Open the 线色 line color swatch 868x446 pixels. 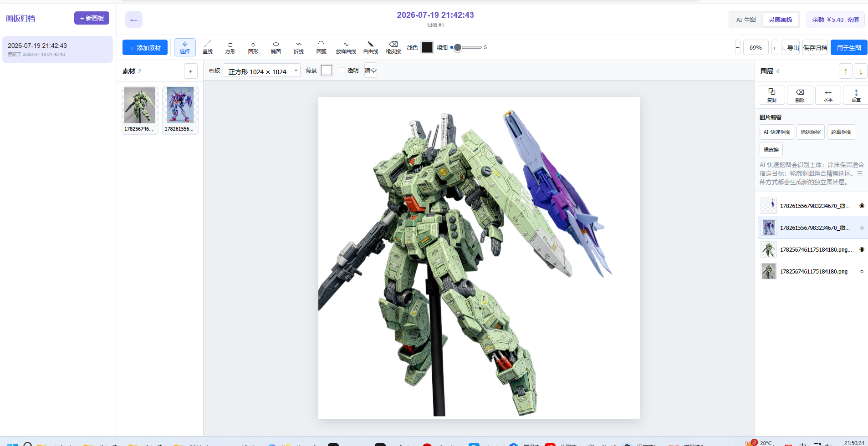(x=427, y=47)
